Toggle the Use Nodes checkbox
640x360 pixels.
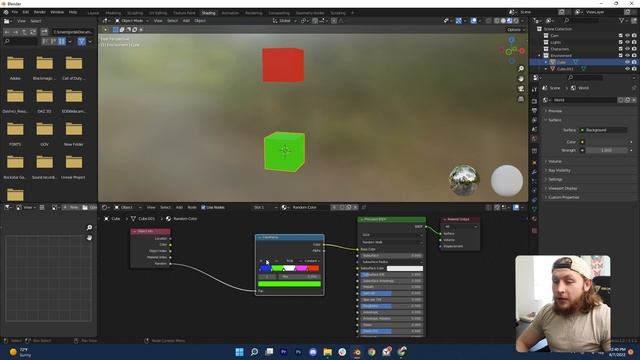(203, 207)
